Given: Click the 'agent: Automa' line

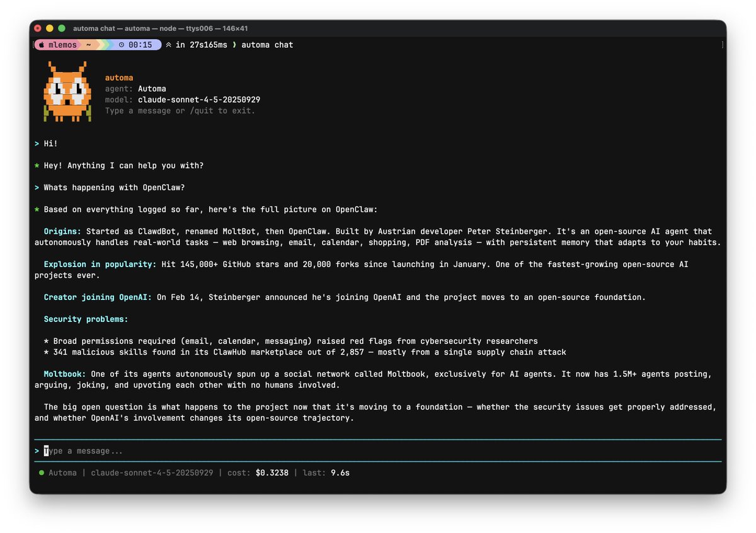Looking at the screenshot, I should (135, 89).
